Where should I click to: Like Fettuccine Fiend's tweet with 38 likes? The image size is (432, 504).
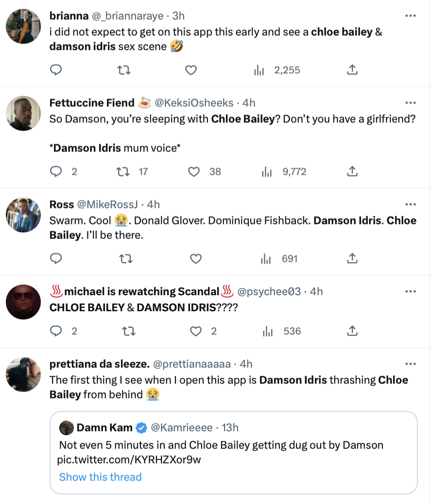click(x=195, y=171)
